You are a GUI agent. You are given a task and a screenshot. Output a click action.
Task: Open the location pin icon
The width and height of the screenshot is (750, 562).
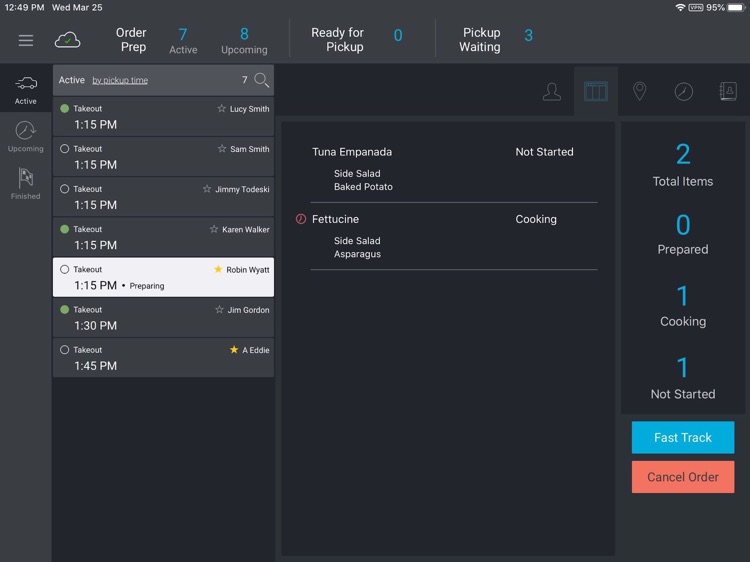pyautogui.click(x=640, y=91)
